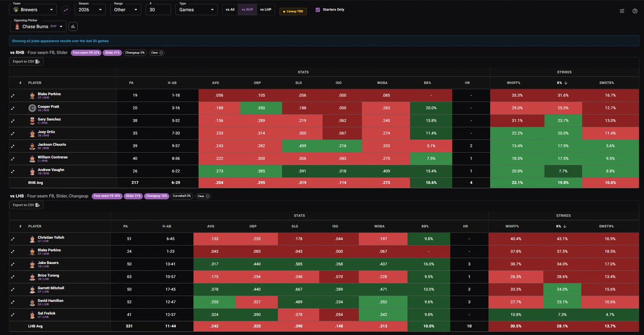Swap teams with the arrows icon

(x=66, y=10)
